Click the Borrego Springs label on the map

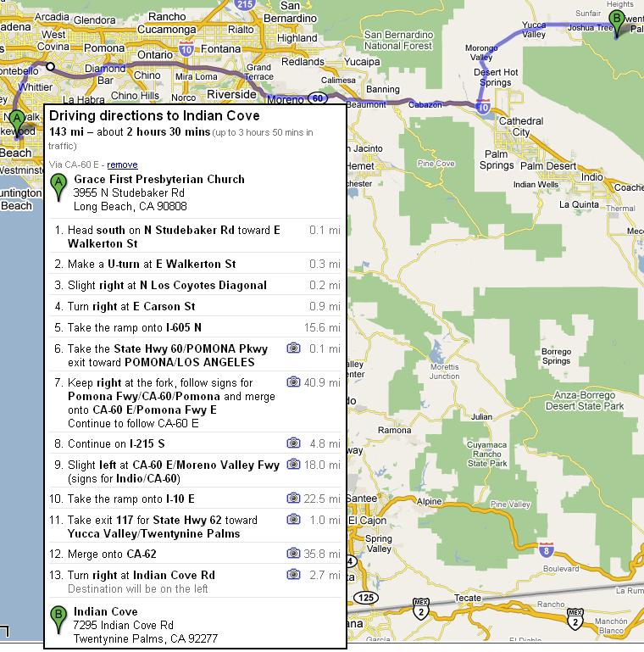pos(556,356)
